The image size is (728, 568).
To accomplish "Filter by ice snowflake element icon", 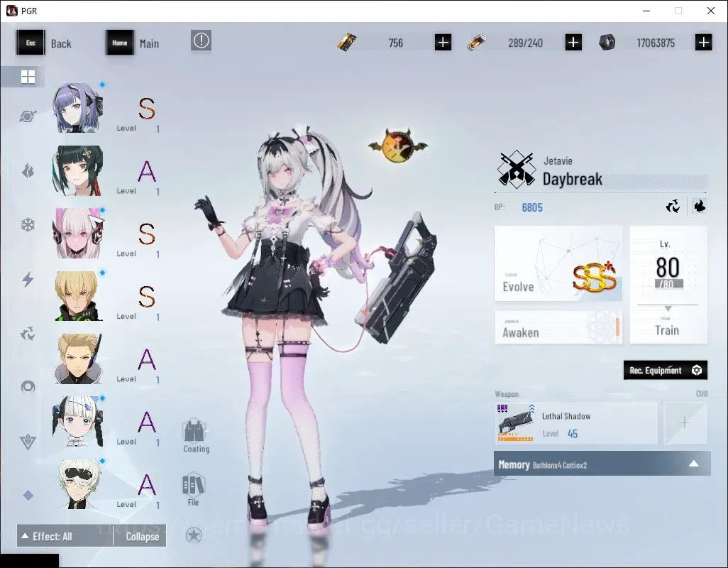I will (x=28, y=225).
